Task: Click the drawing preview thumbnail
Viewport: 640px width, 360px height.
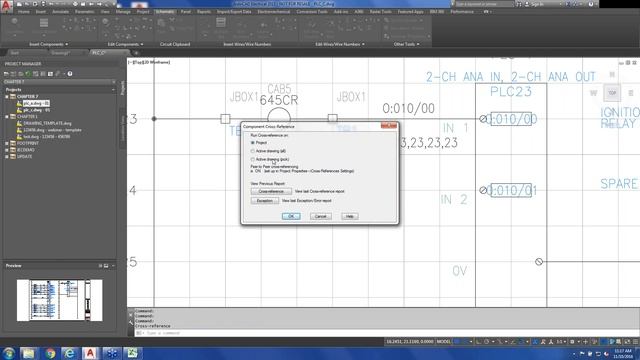Action: point(60,300)
